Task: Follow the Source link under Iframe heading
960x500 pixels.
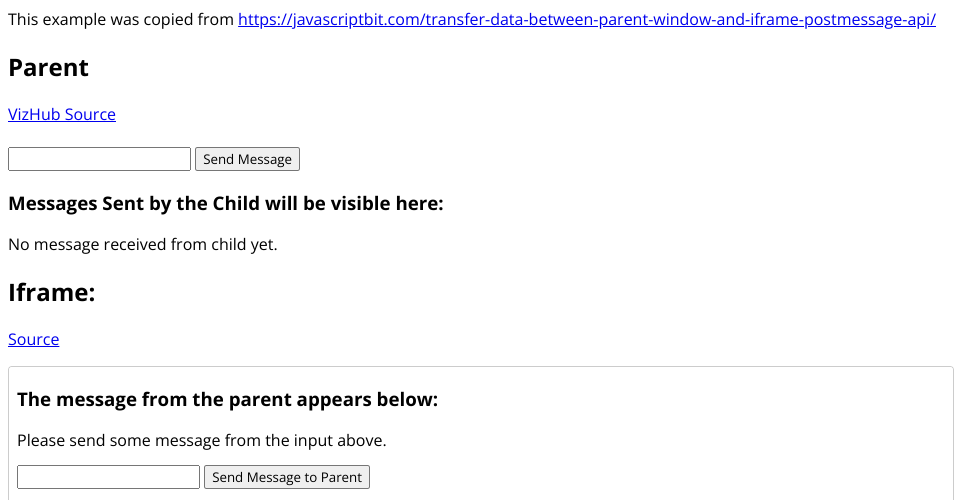Action: pos(34,339)
